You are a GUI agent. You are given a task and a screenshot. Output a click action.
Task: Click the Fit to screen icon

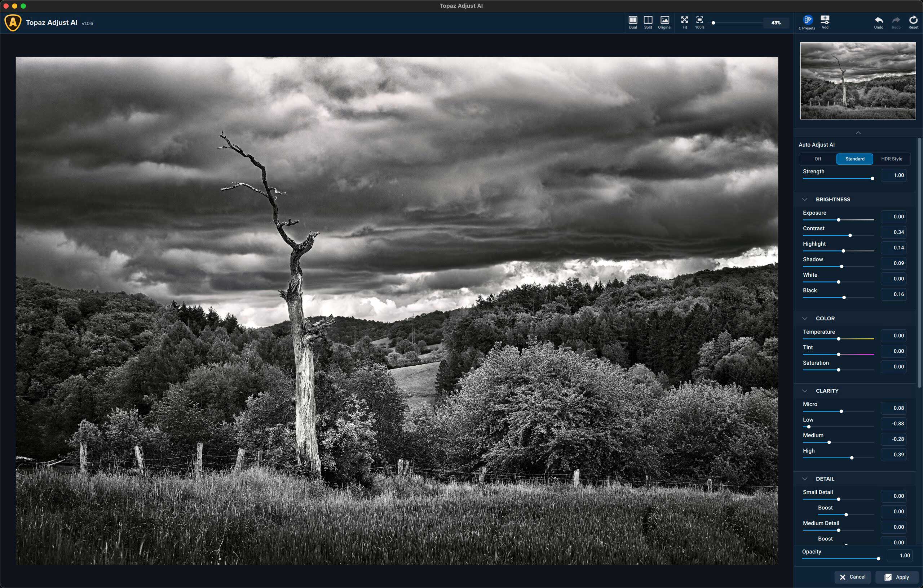(x=684, y=22)
